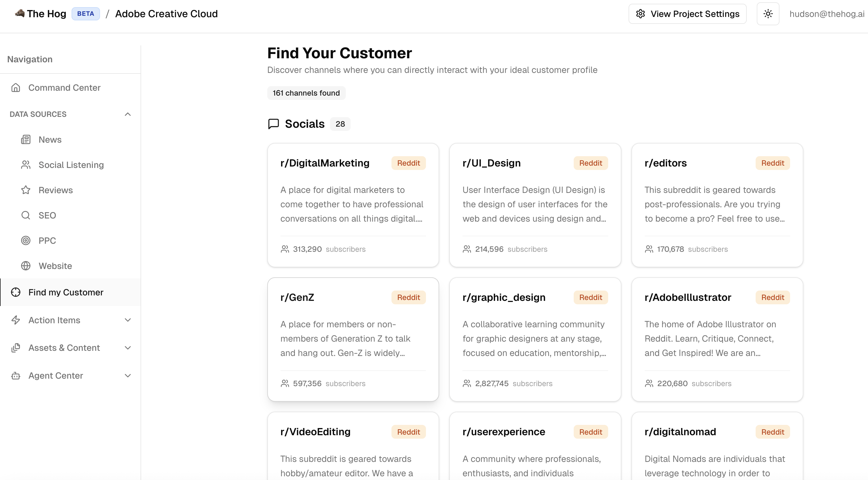Open the Website globe icon
Screen dimensions: 868x480
tap(26, 266)
